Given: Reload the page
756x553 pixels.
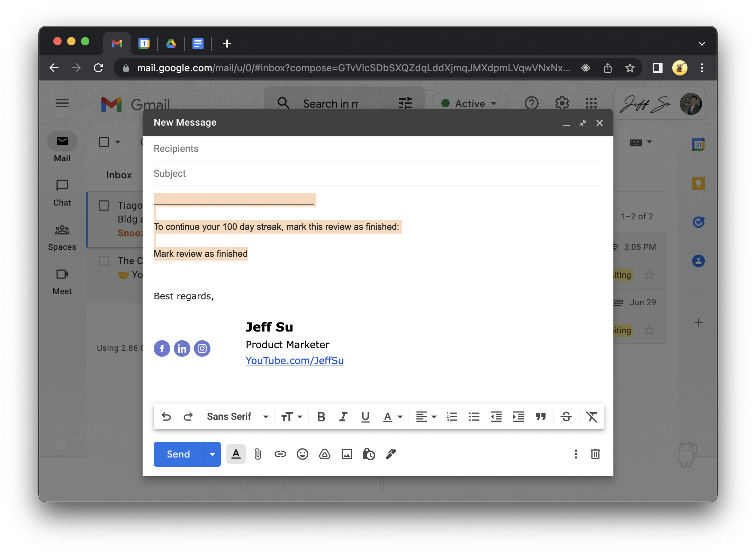Looking at the screenshot, I should pos(98,68).
